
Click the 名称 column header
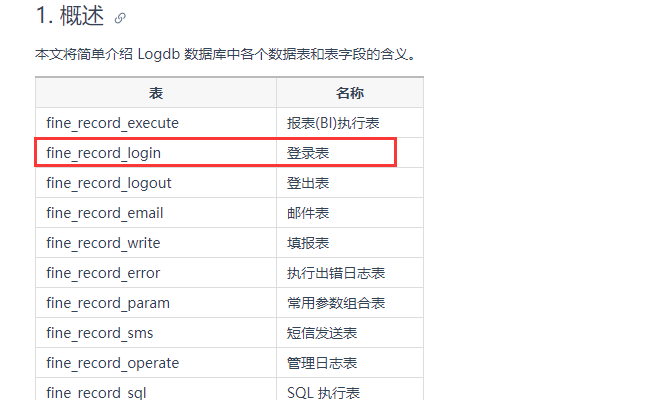click(x=350, y=93)
